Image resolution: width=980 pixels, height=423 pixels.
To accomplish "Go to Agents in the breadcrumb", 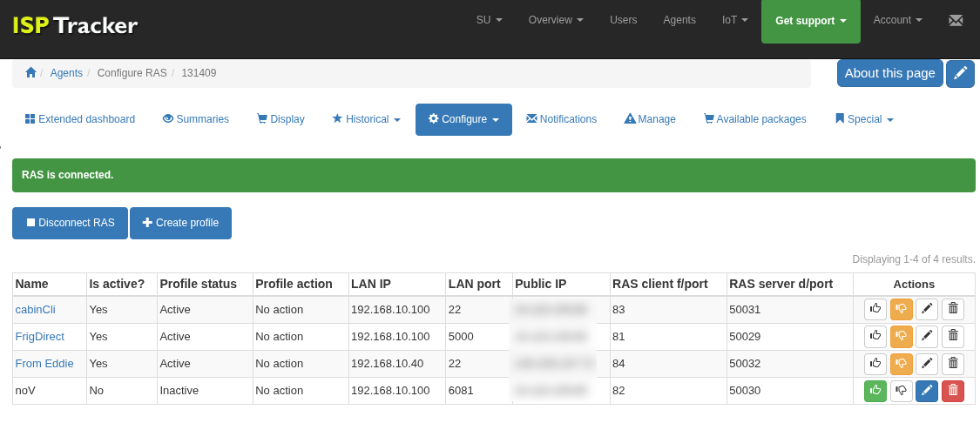I will (66, 73).
